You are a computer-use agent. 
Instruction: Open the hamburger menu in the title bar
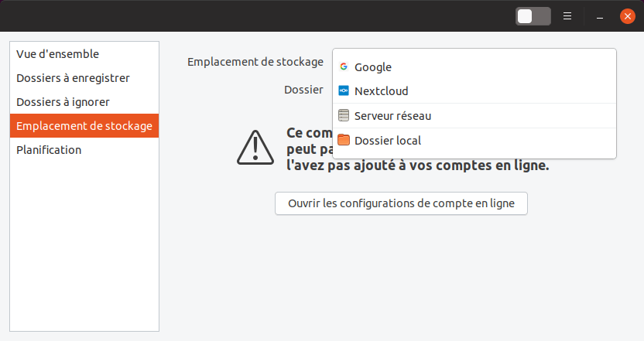(x=567, y=15)
